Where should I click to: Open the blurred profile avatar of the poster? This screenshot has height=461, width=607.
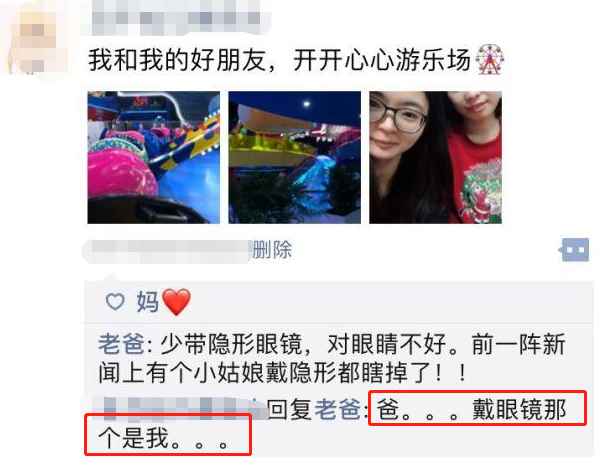click(x=36, y=41)
